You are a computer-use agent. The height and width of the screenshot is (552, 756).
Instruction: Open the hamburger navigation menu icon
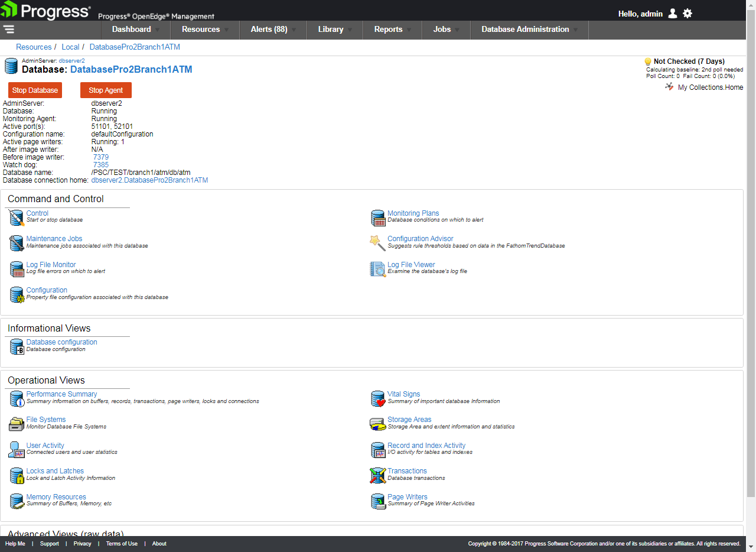tap(8, 29)
